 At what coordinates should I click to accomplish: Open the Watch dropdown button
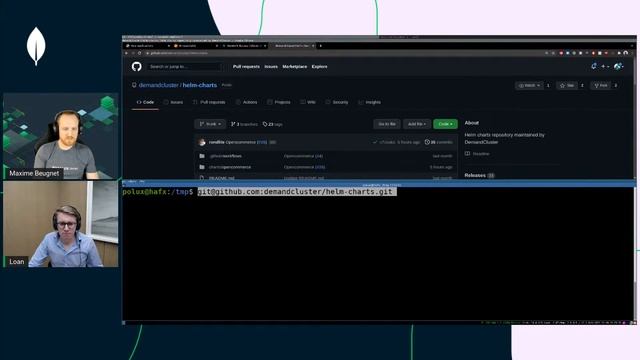(529, 85)
